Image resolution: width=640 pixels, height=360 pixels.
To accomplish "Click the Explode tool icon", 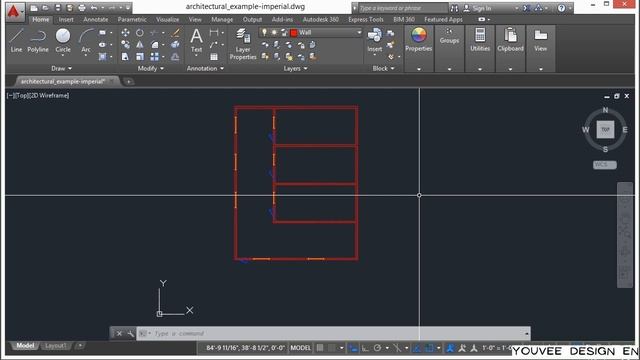I will [176, 44].
